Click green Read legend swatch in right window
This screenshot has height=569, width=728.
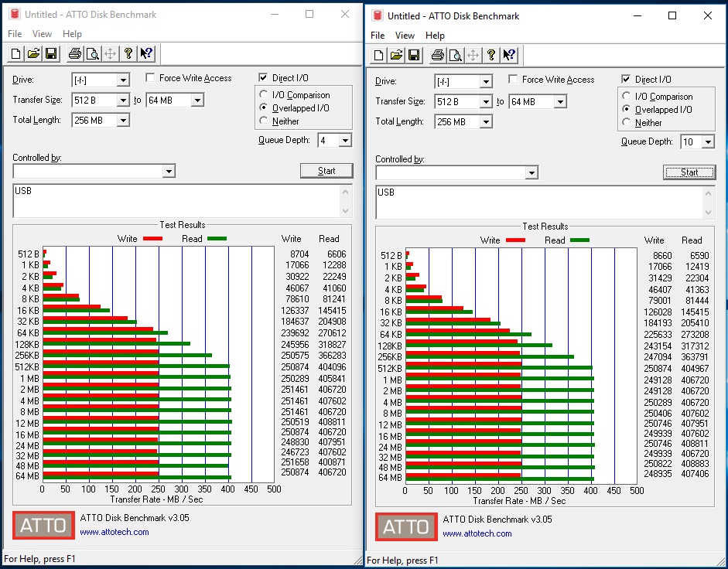(x=580, y=240)
